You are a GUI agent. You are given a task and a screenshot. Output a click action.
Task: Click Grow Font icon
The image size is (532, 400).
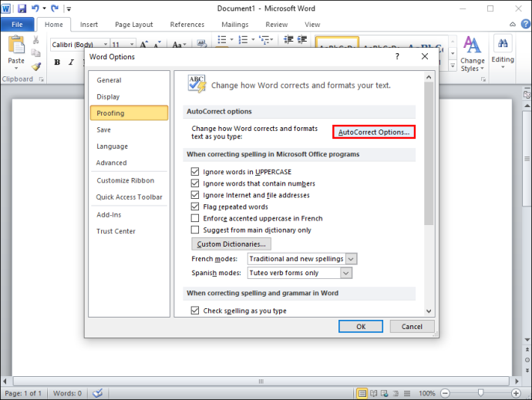[x=144, y=44]
